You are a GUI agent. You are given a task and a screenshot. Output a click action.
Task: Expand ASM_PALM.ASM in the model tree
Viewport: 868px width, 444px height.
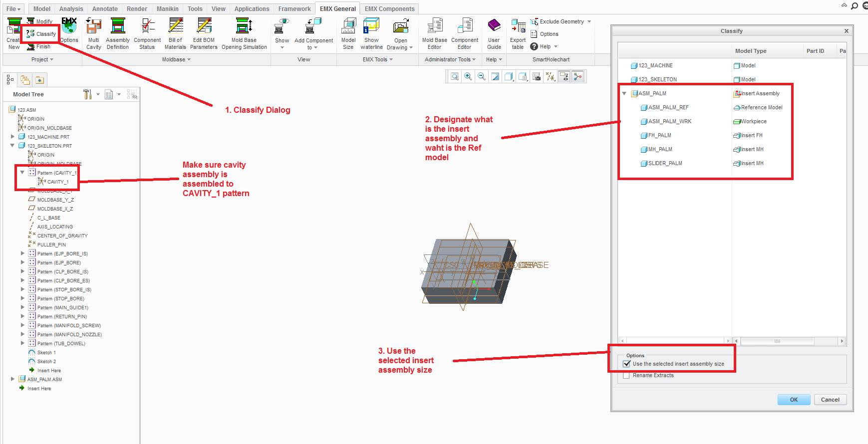12,379
